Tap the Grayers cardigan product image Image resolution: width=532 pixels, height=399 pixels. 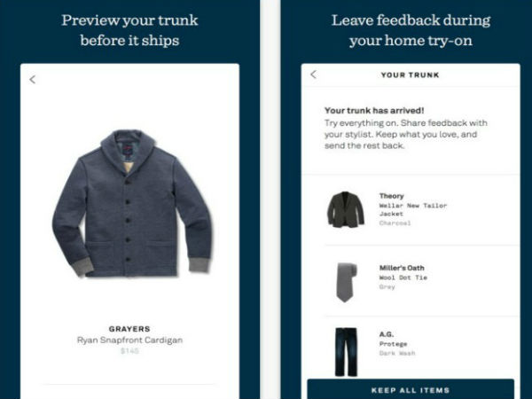click(x=131, y=204)
